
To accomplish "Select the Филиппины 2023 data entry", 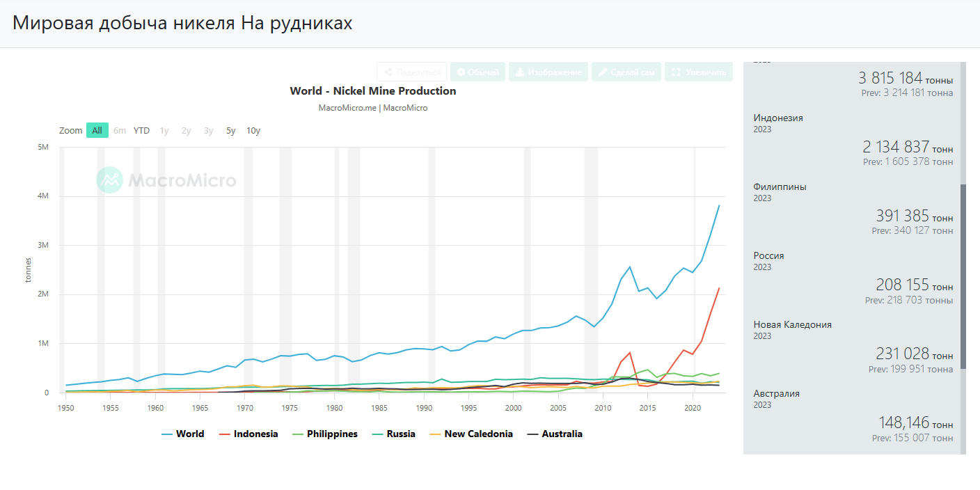I will (x=853, y=207).
